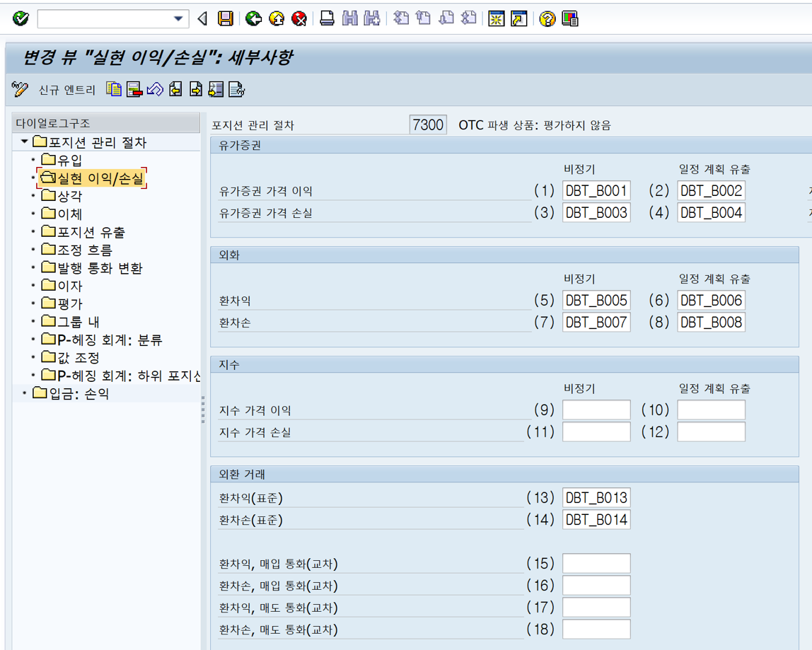The image size is (812, 650).
Task: Open Help with the question mark icon
Action: [547, 19]
